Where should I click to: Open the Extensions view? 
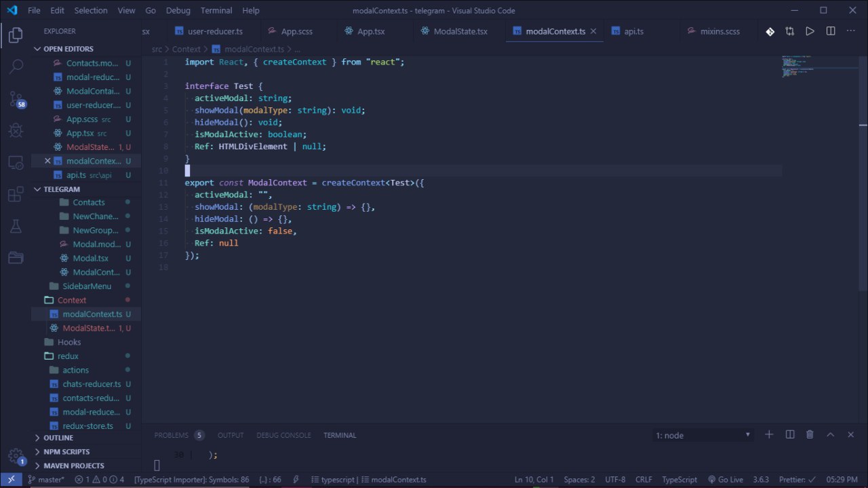click(16, 195)
